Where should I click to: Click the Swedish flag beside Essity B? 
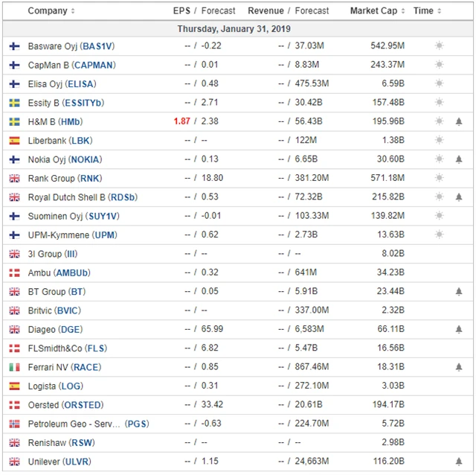coord(14,103)
